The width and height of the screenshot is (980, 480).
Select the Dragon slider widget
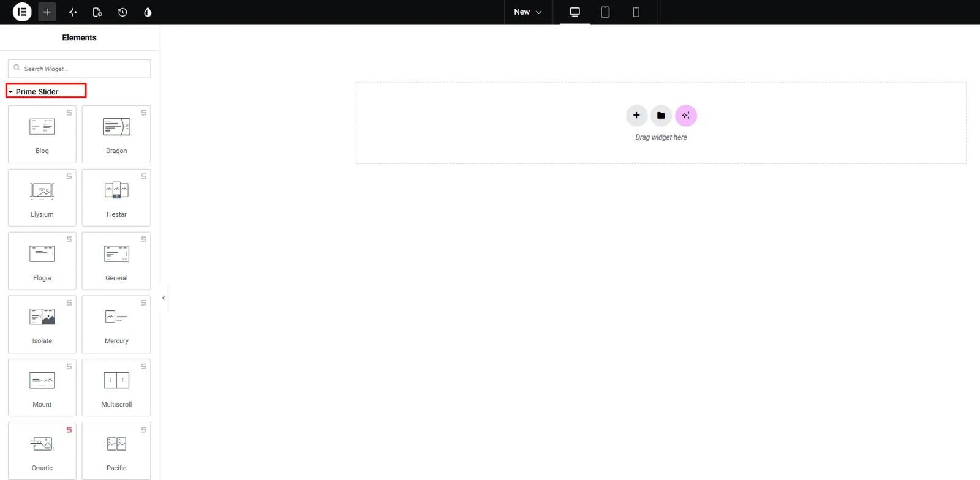pos(116,134)
